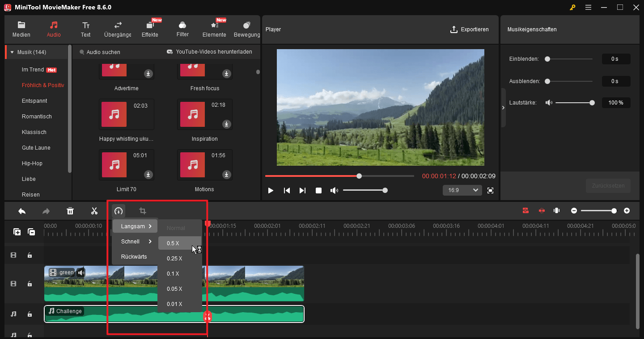The height and width of the screenshot is (339, 644).
Task: Toggle the speaker icon under the Player preview
Action: [334, 190]
